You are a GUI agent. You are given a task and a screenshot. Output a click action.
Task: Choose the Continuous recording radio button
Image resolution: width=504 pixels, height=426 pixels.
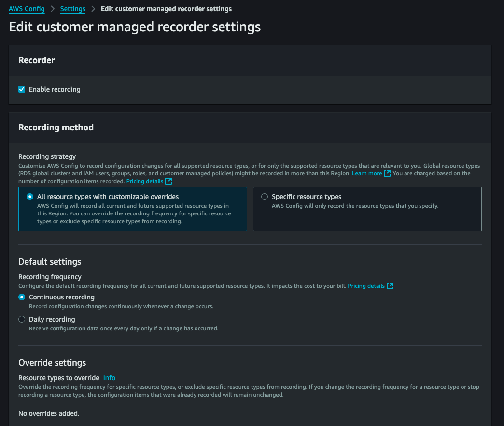tap(22, 297)
